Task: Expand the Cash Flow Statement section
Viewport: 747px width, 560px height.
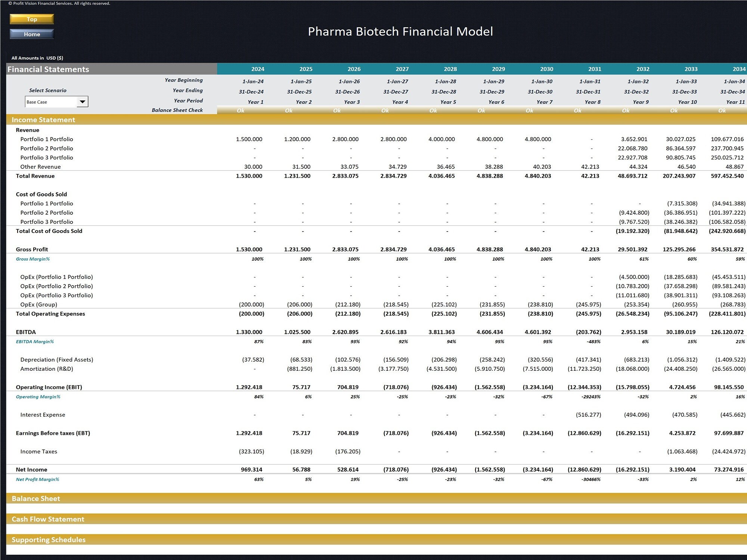Action: (x=48, y=519)
